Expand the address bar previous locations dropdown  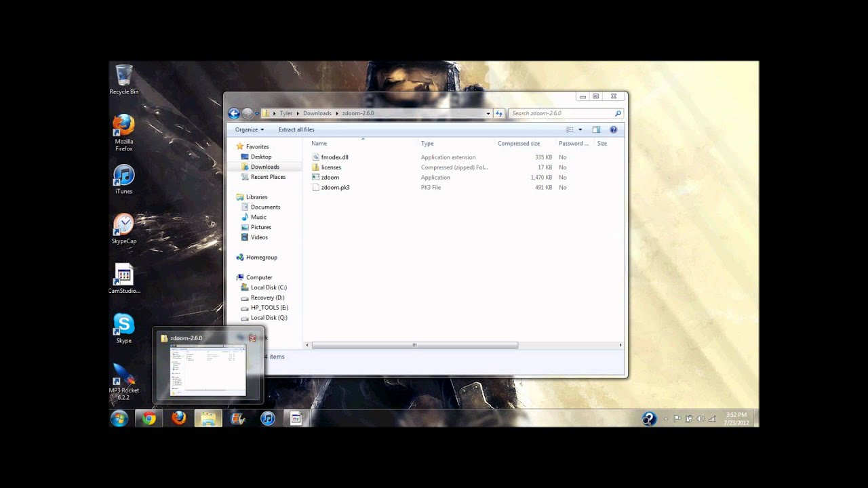(488, 114)
